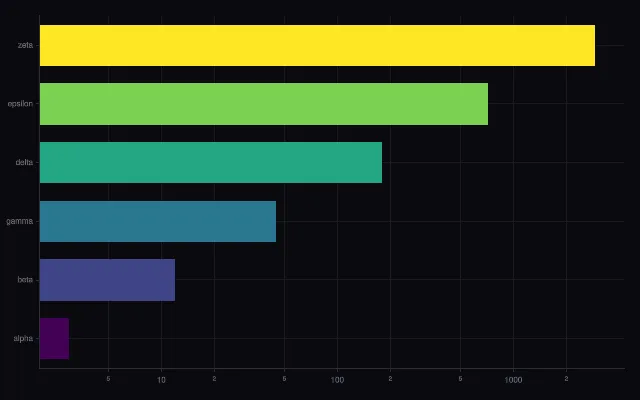Click the blue gamma bar
Viewport: 640px width, 400px height.
pyautogui.click(x=158, y=221)
